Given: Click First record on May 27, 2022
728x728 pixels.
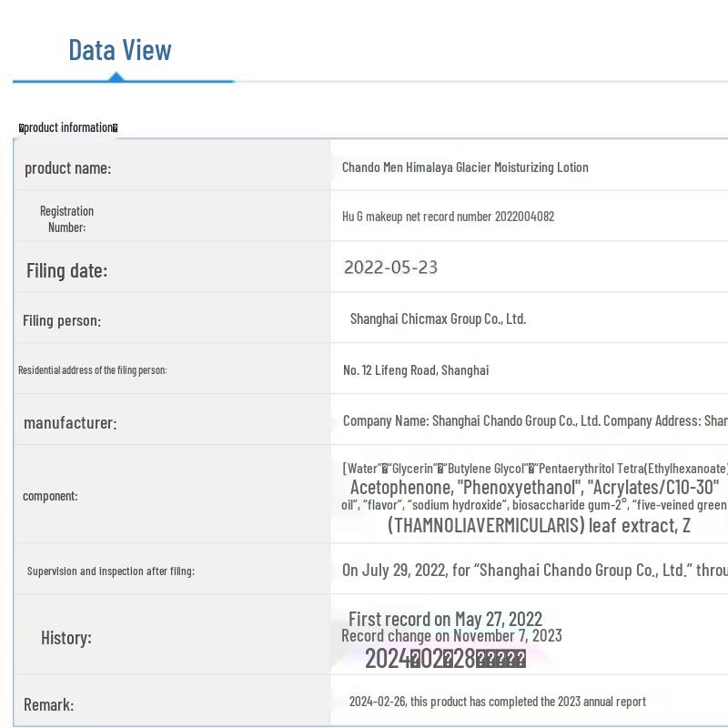Looking at the screenshot, I should [445, 620].
